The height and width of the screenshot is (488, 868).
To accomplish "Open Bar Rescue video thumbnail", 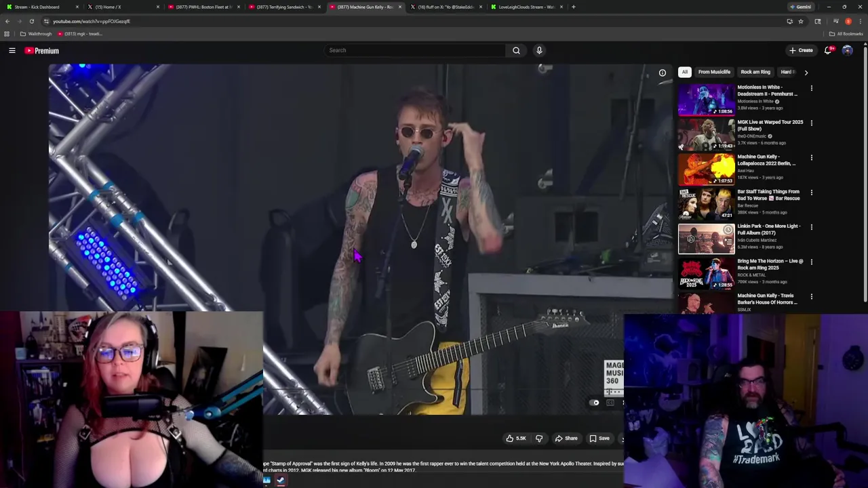I will point(706,204).
